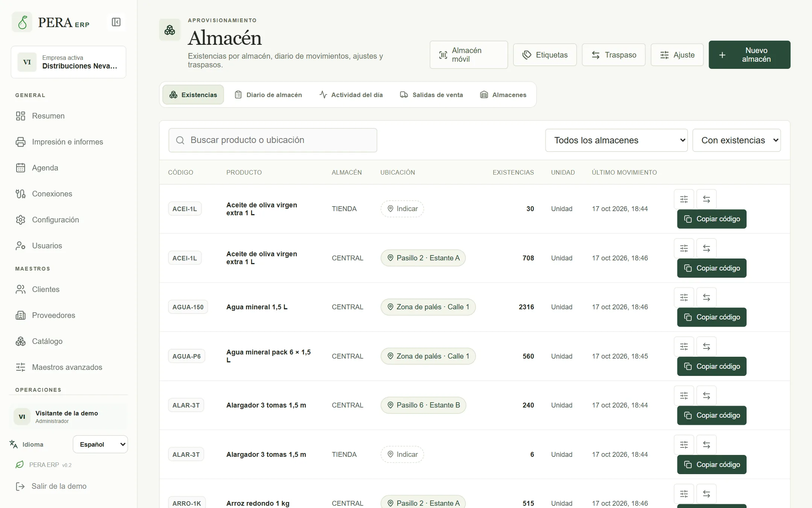Click the Pasillo 6 · Estante B location chip
The height and width of the screenshot is (508, 812).
pyautogui.click(x=423, y=405)
